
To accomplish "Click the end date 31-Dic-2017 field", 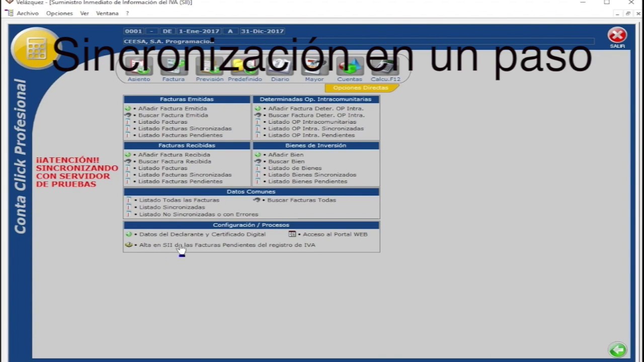I will (263, 31).
